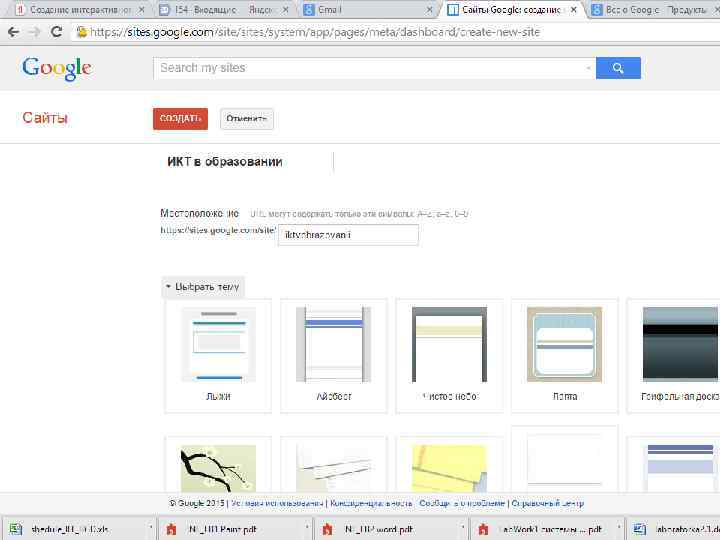720x540 pixels.
Task: Open the Конфиденциальность link
Action: click(371, 503)
